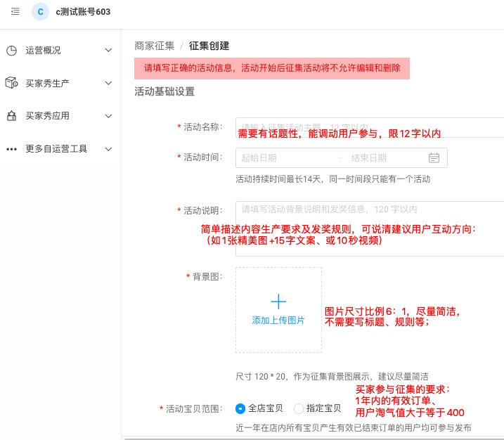
Task: Click the plus icon to upload background image
Action: (x=278, y=302)
